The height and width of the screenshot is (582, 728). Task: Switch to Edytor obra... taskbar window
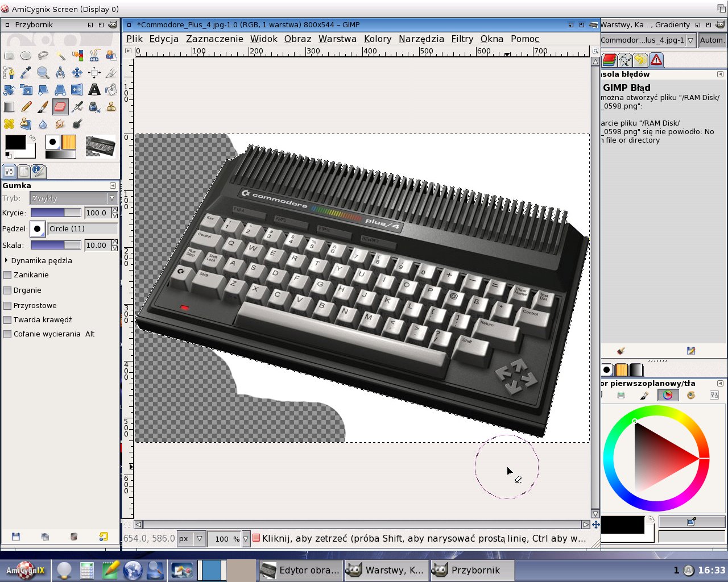tap(301, 570)
